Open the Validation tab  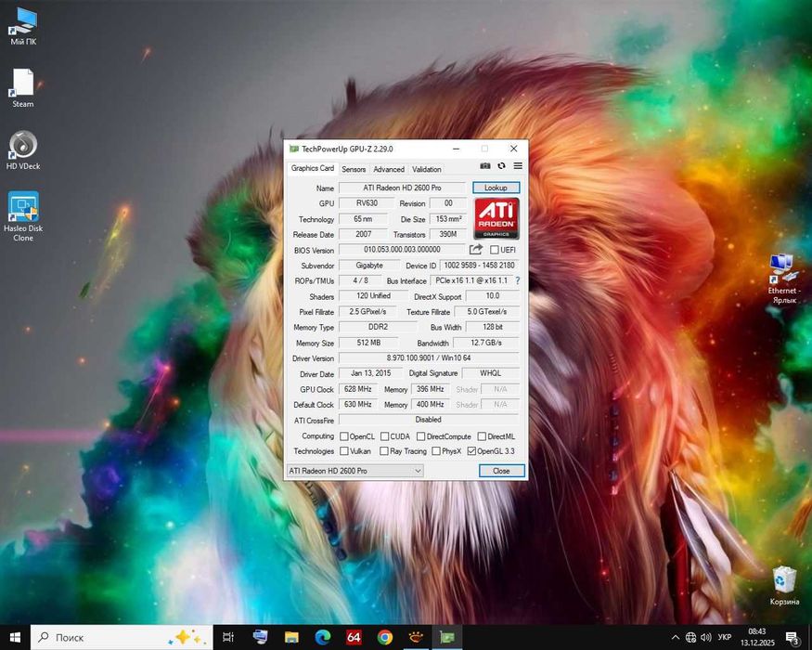pos(427,169)
